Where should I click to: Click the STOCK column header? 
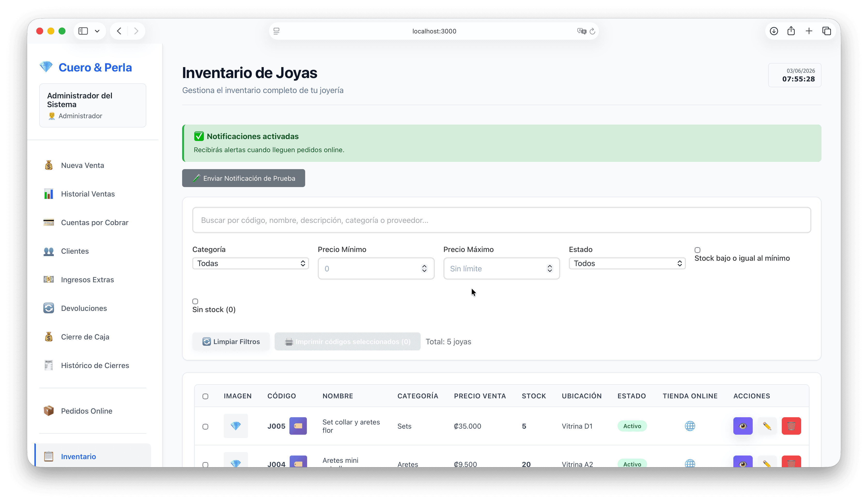(534, 396)
